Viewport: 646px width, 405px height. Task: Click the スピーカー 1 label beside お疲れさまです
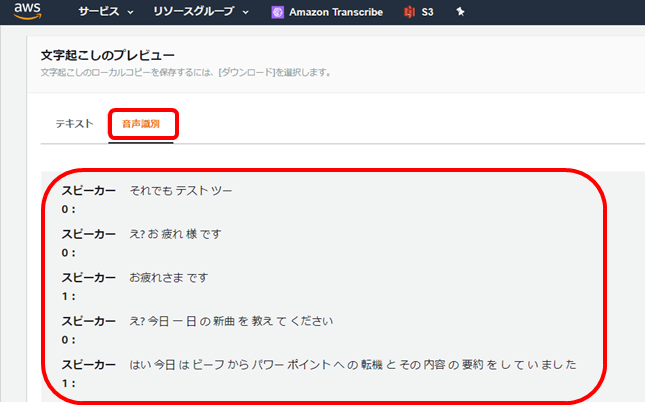click(x=89, y=286)
